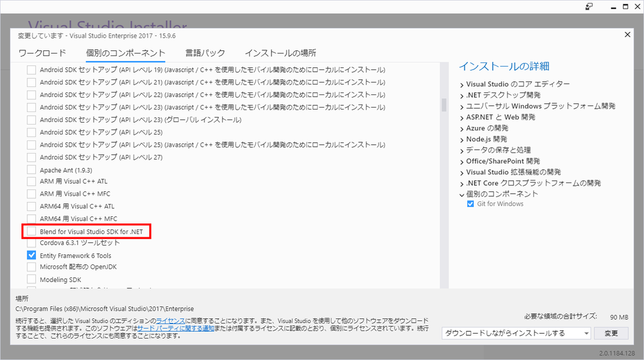Expand データの保存と処理 details
The image size is (644, 360).
point(462,151)
